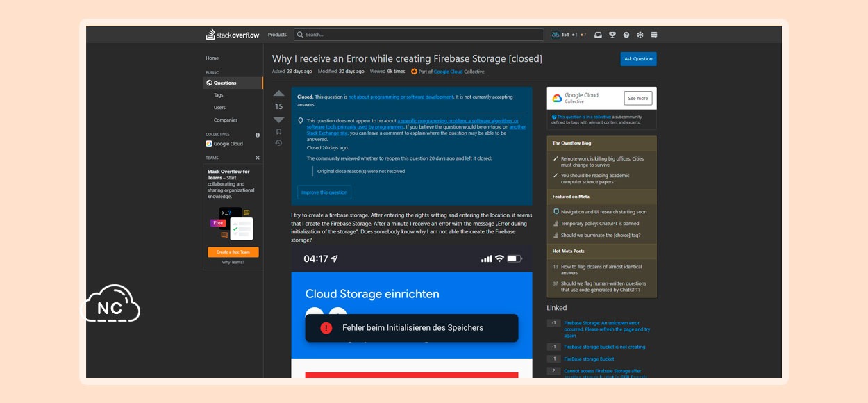Click the lightbulb icon in closed notice
868x403 pixels.
[301, 121]
